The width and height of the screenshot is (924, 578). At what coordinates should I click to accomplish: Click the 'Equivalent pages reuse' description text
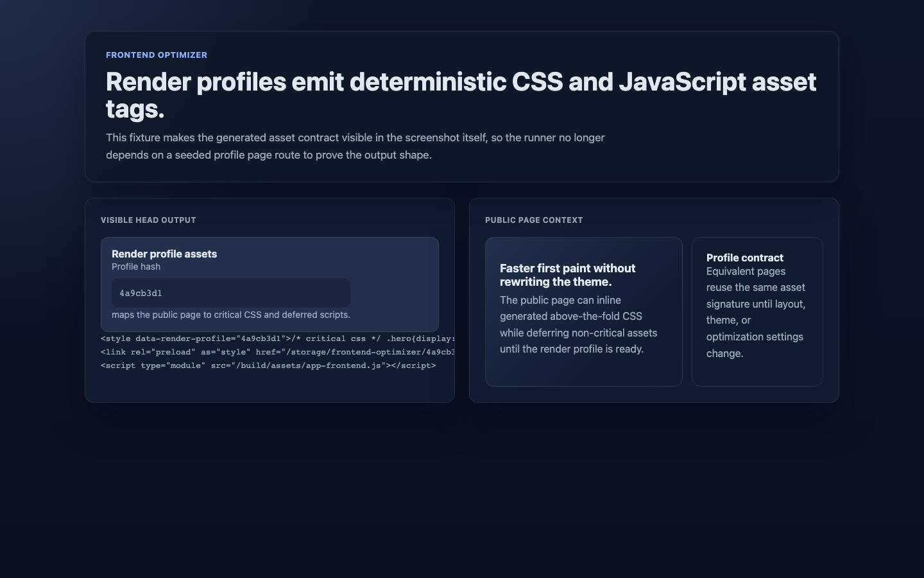click(x=756, y=312)
